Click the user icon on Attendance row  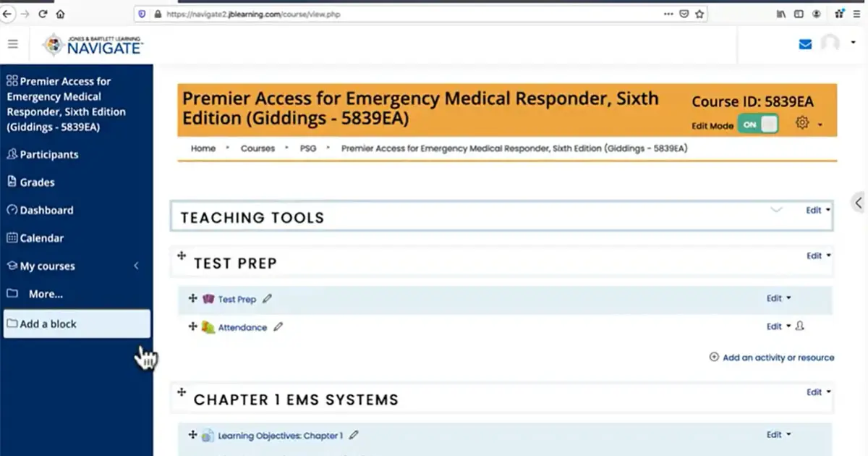coord(800,326)
